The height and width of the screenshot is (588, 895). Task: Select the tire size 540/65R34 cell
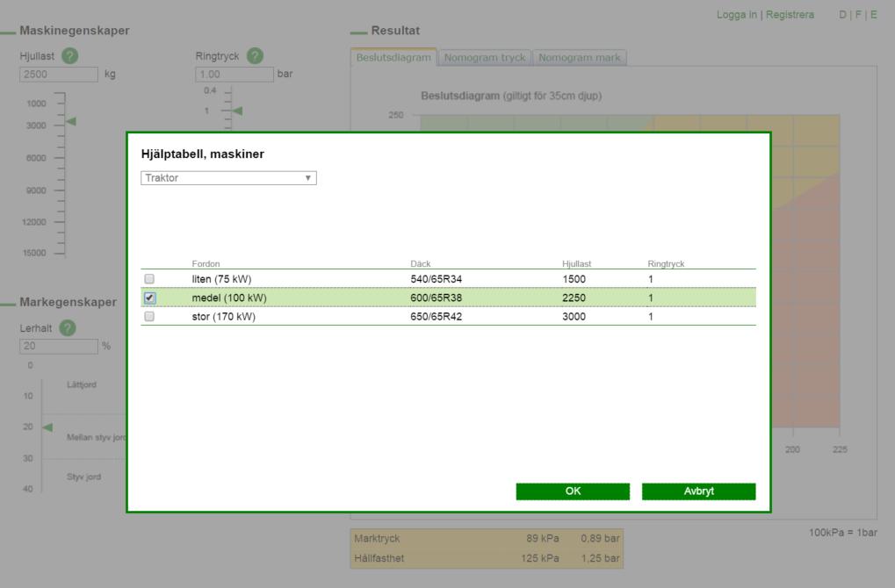pos(437,279)
